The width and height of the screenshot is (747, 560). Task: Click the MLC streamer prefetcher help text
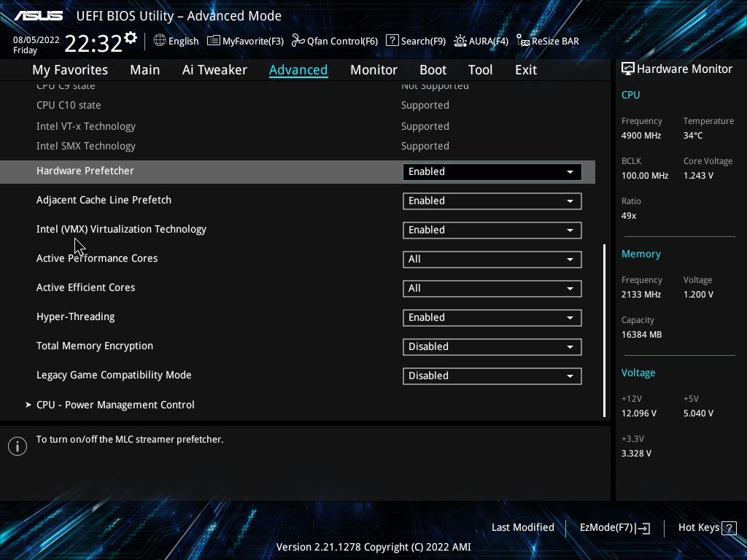tap(130, 440)
